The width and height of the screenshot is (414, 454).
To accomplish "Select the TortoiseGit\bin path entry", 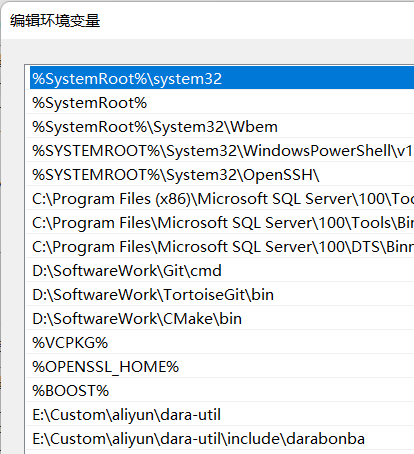I will pyautogui.click(x=220, y=294).
